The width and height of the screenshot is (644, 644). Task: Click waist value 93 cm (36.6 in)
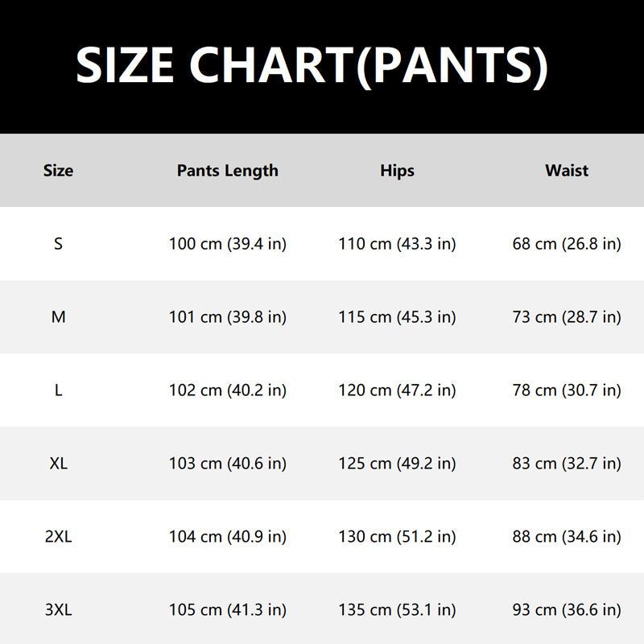point(567,610)
